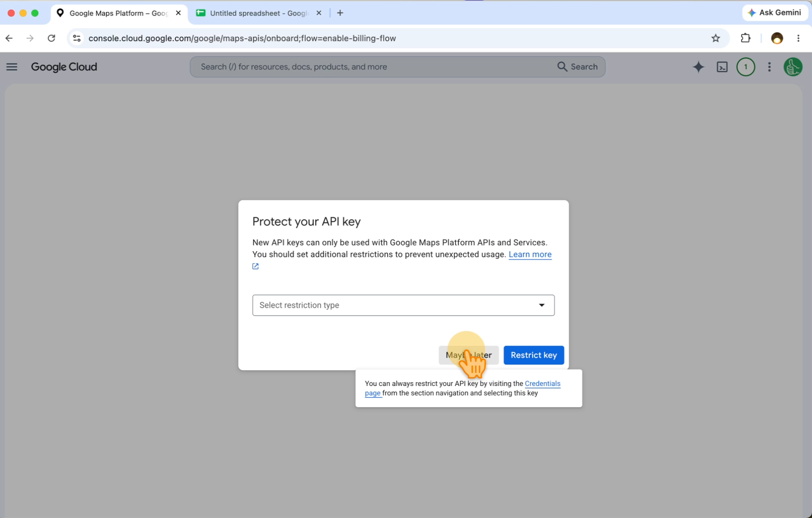Open the Credentials page link
This screenshot has height=518, width=812.
(x=542, y=384)
